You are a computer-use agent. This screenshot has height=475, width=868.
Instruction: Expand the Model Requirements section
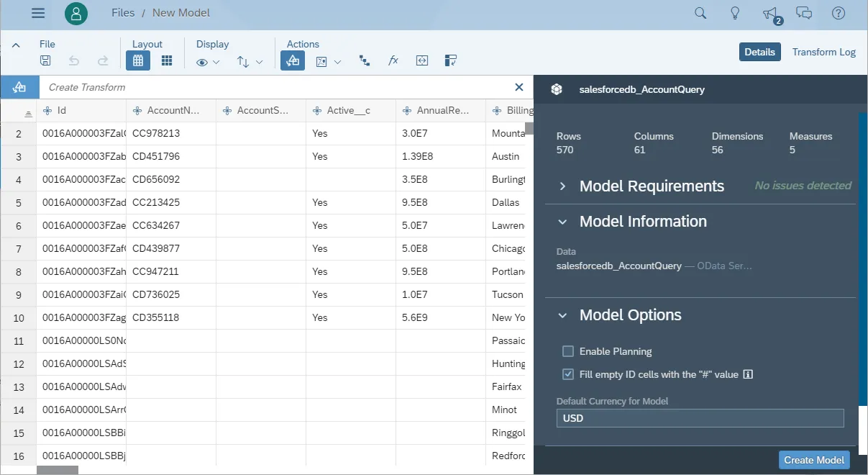point(563,186)
